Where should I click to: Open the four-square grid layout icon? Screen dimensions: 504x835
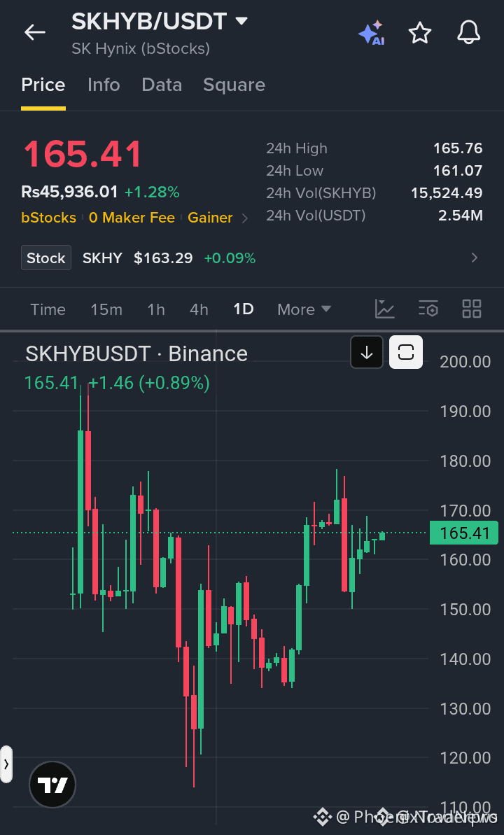[472, 309]
